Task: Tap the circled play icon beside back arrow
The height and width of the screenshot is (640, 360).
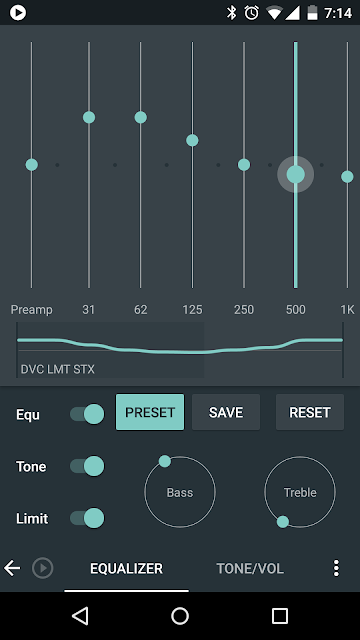Action: pyautogui.click(x=42, y=568)
